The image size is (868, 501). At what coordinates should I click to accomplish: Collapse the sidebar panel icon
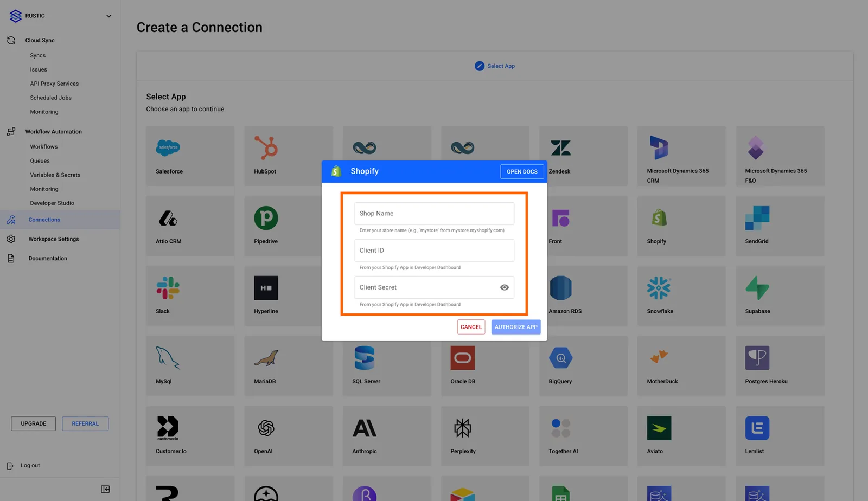pyautogui.click(x=105, y=489)
